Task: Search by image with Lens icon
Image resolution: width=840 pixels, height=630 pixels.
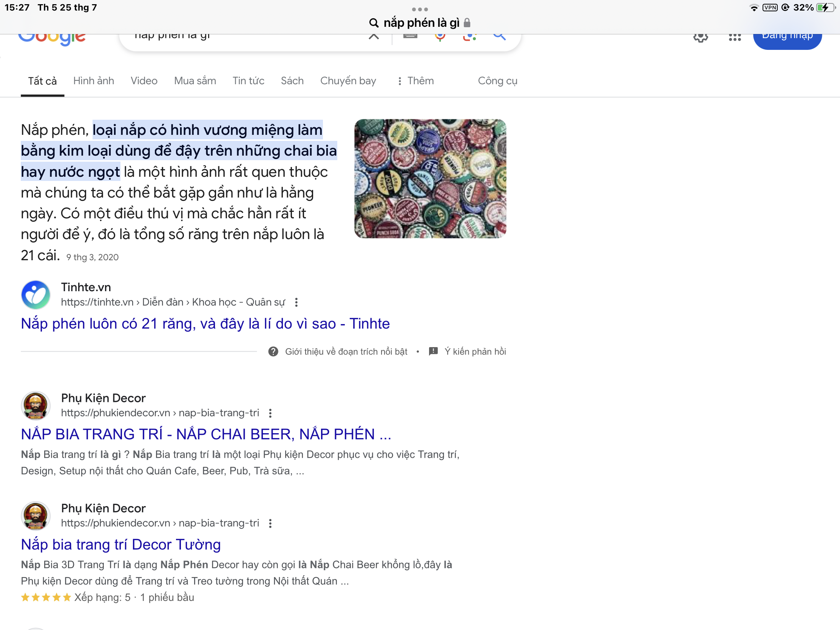Action: point(469,37)
